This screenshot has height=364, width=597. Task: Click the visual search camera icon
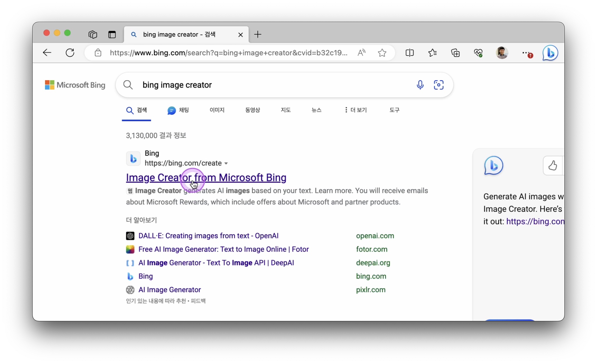(438, 85)
